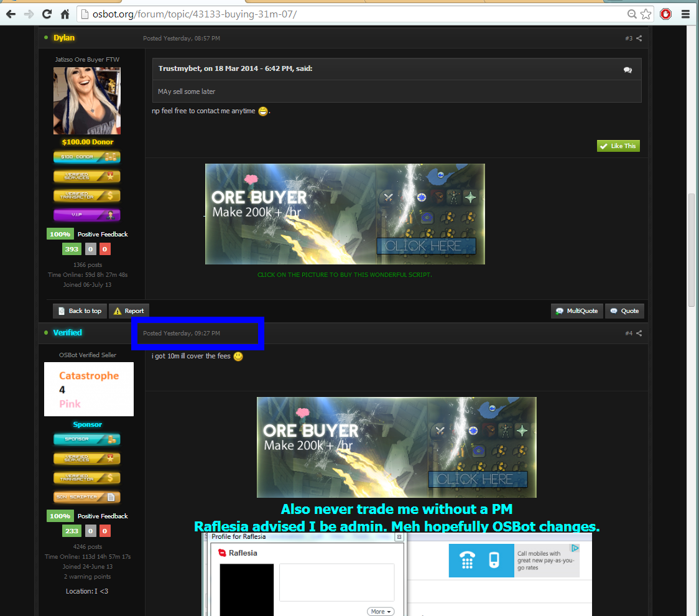View Dylan's neutral feedback count
Image resolution: width=699 pixels, height=616 pixels.
click(91, 249)
